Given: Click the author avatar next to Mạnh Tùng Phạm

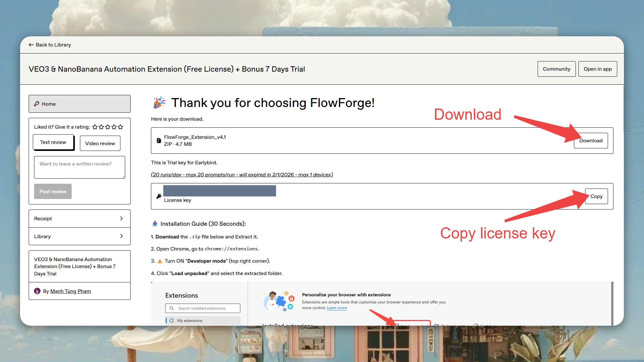Looking at the screenshot, I should tap(37, 291).
